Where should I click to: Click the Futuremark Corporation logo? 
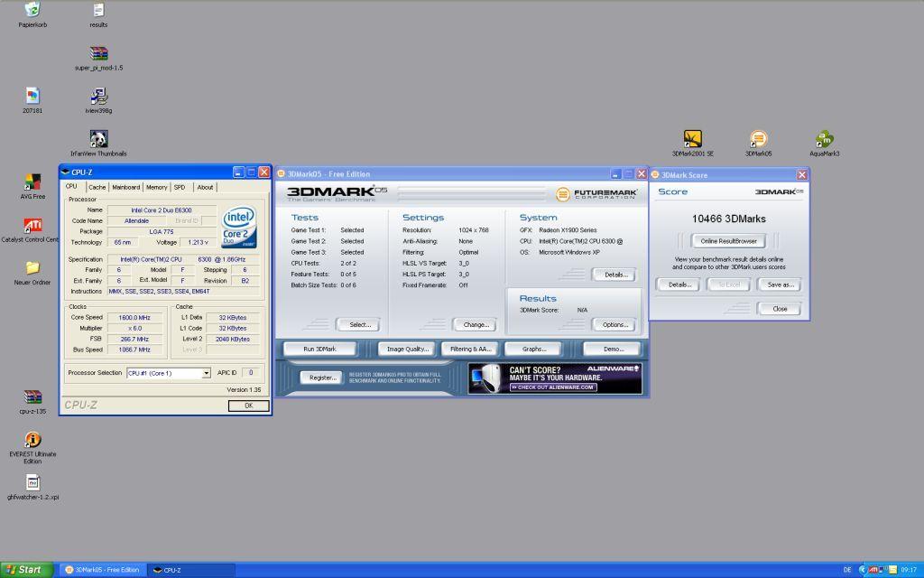[x=596, y=193]
